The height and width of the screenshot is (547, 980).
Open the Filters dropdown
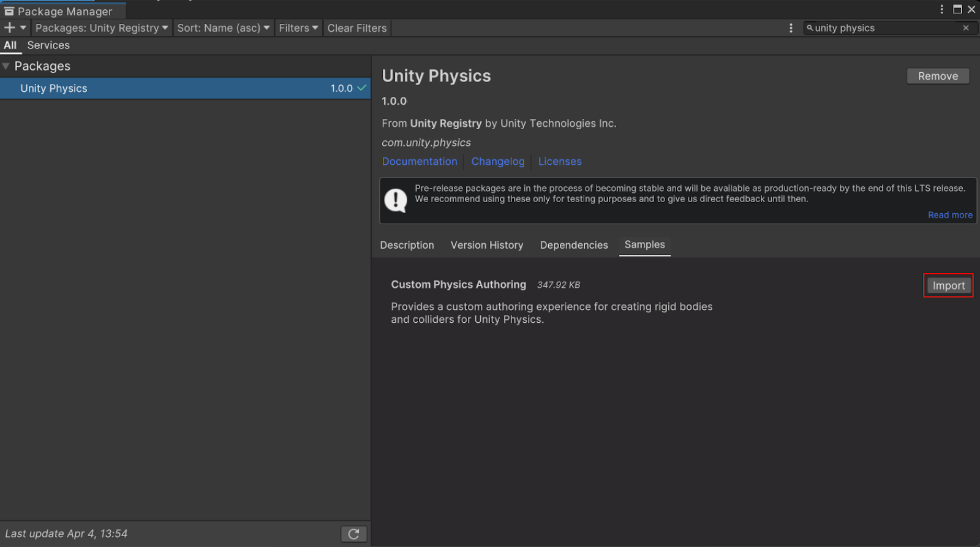298,28
